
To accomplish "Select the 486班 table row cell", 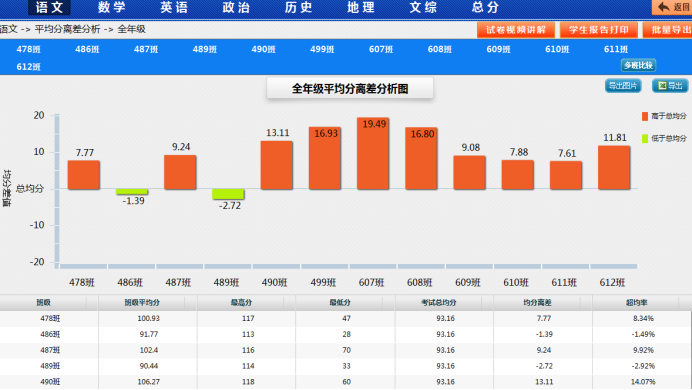I will click(x=50, y=334).
